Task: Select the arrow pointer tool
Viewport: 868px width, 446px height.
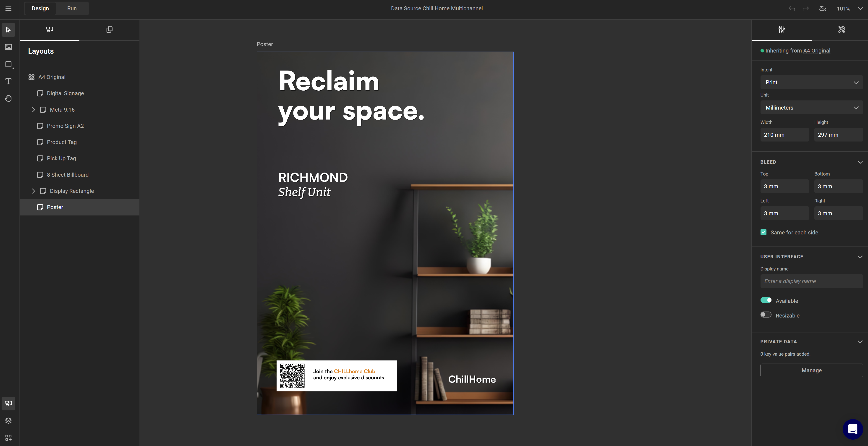Action: click(8, 30)
